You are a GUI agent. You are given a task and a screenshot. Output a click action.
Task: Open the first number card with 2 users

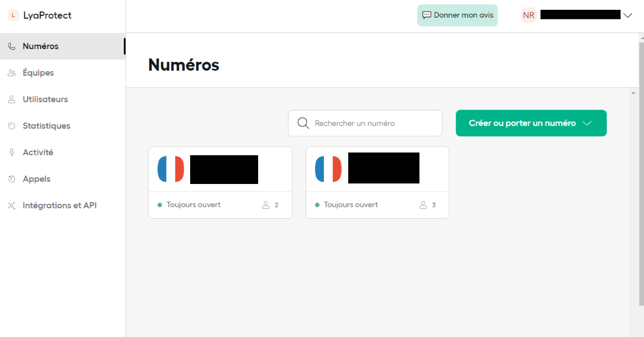pyautogui.click(x=220, y=182)
